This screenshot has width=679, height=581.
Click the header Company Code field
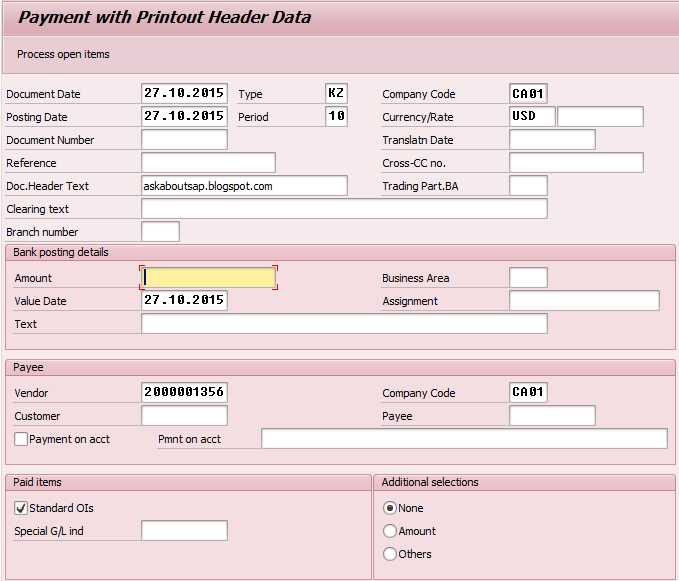[528, 94]
